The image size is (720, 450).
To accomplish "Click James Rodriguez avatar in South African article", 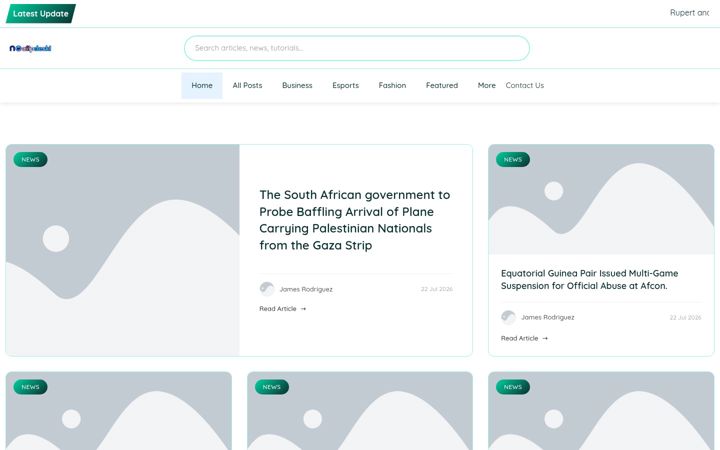I will (267, 289).
